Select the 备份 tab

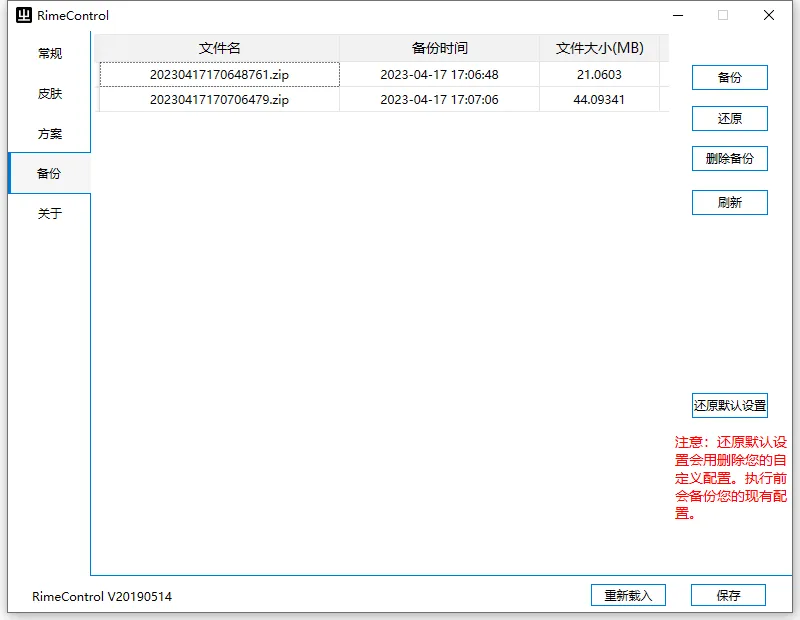(x=49, y=173)
